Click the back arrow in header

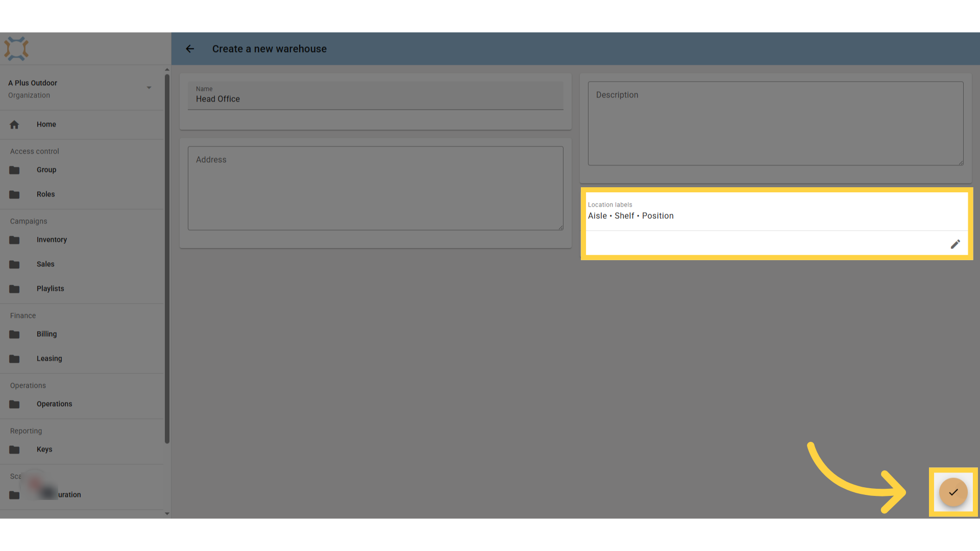point(190,49)
